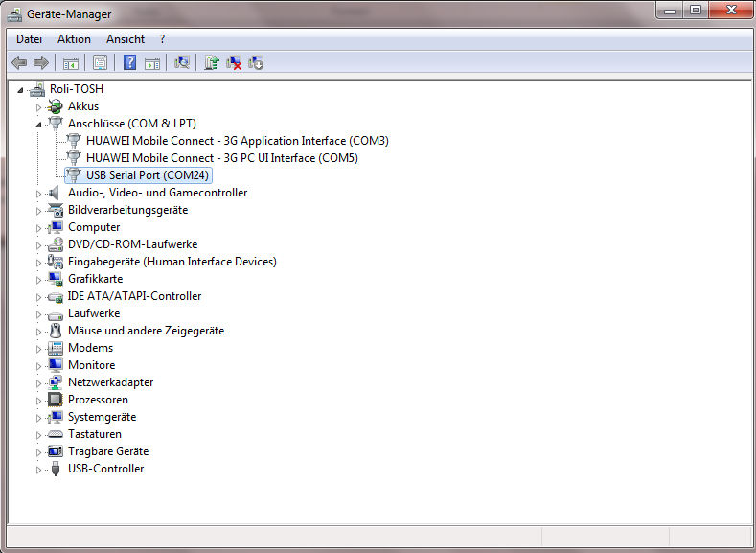Expand the Monitore category arrow
This screenshot has height=553, width=756.
coord(38,365)
